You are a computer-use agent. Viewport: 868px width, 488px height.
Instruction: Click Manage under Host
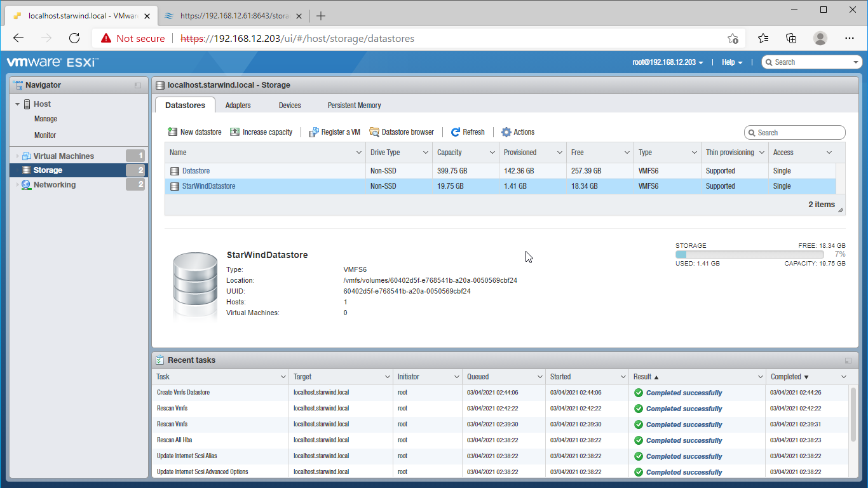point(46,119)
